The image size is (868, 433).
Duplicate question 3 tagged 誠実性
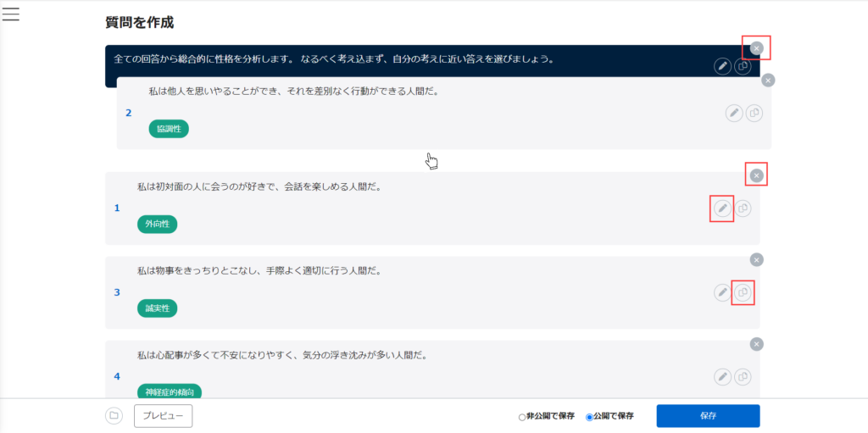743,292
